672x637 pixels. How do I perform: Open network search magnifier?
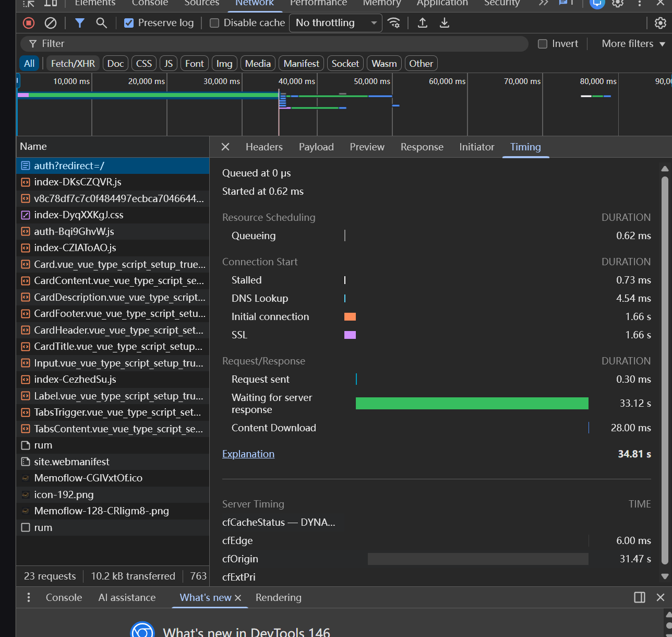point(102,23)
